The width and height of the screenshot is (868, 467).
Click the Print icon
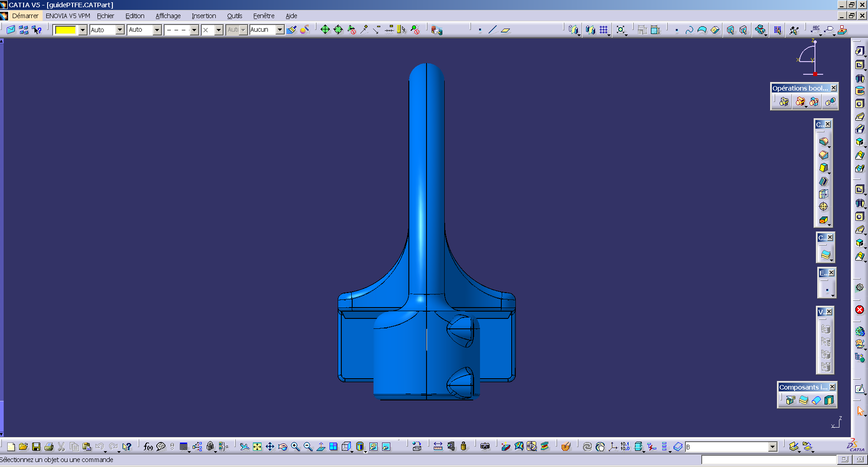(x=49, y=447)
